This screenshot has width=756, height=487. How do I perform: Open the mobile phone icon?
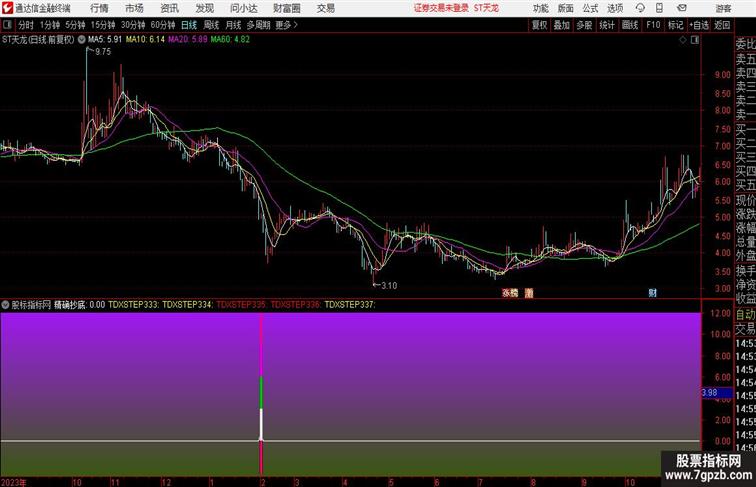(659, 8)
